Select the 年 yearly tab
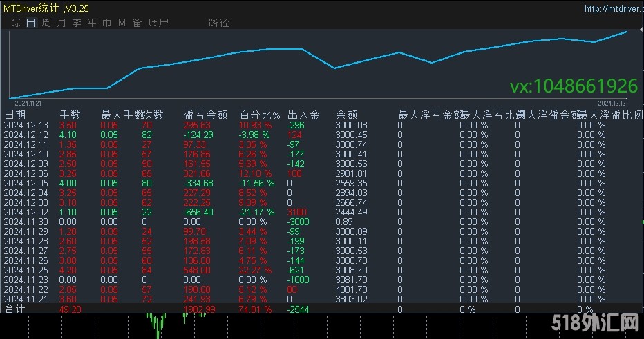Image resolution: width=644 pixels, height=339 pixels. (x=92, y=23)
